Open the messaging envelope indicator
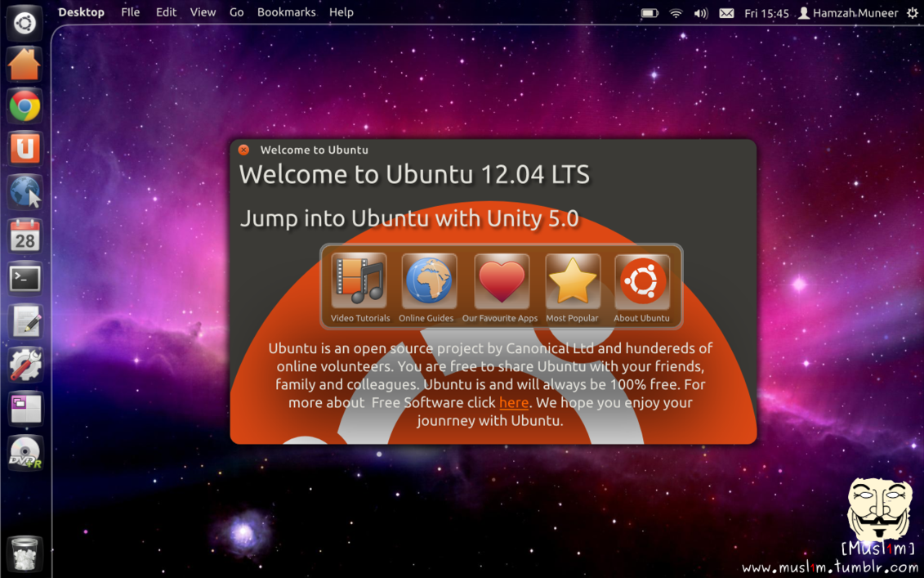 (726, 13)
